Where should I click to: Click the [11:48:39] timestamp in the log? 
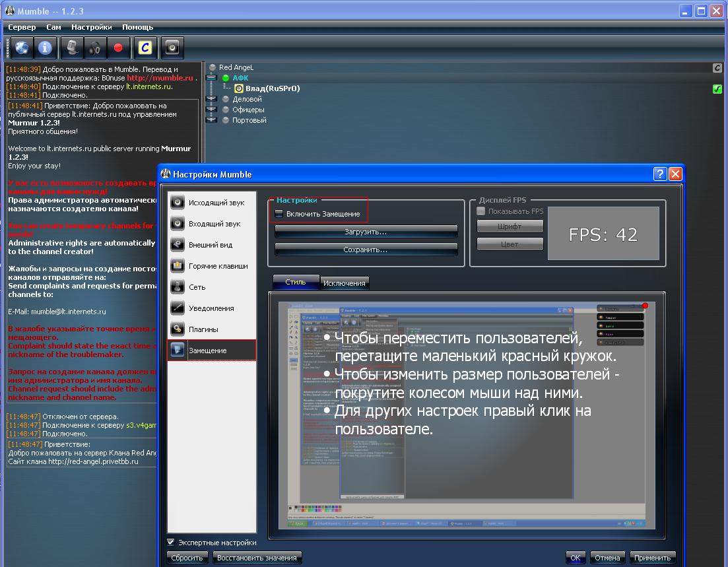[x=23, y=69]
